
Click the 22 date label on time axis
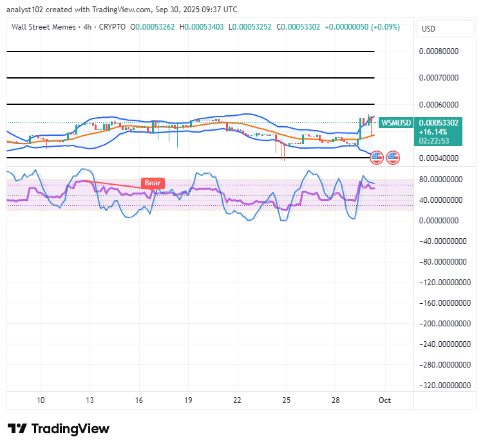pyautogui.click(x=237, y=400)
